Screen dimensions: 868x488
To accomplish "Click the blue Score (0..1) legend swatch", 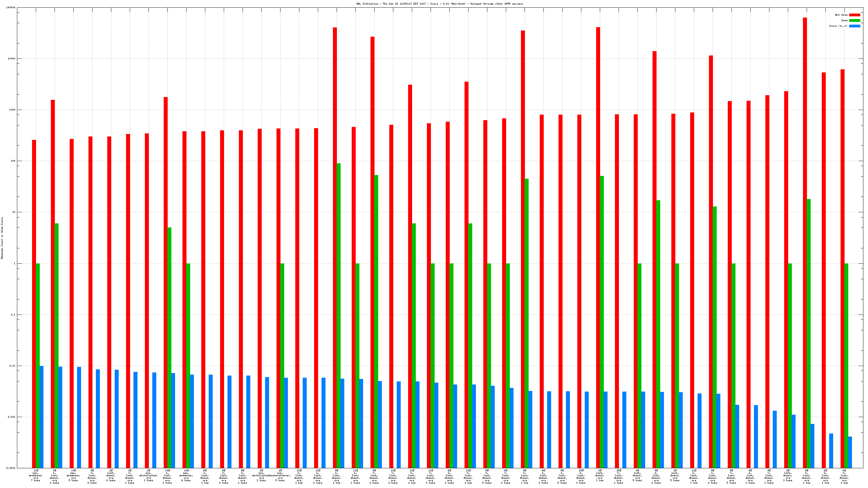I will click(854, 26).
